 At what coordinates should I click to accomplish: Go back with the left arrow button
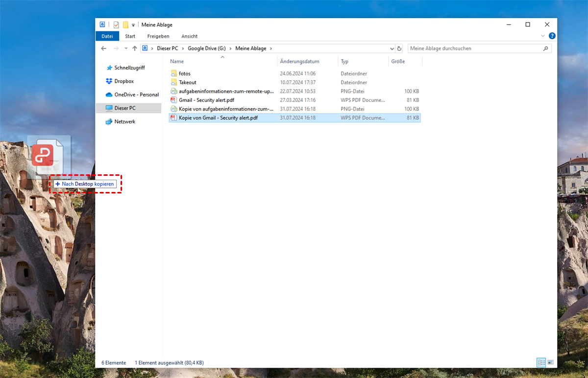point(104,48)
